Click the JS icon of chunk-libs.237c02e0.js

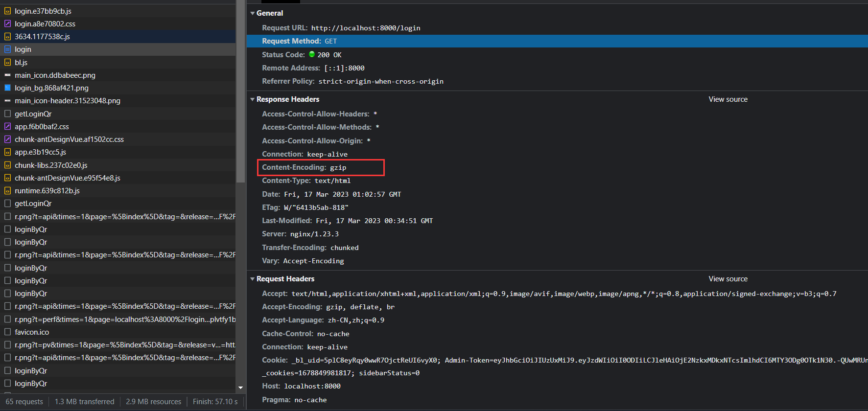[x=7, y=165]
